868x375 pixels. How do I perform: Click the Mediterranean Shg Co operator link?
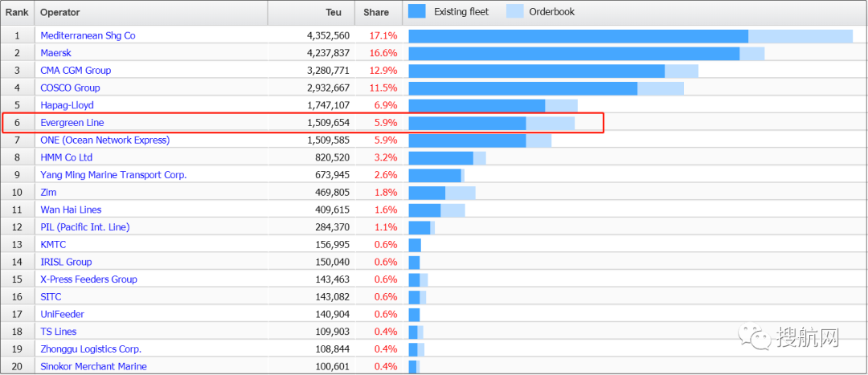point(88,35)
